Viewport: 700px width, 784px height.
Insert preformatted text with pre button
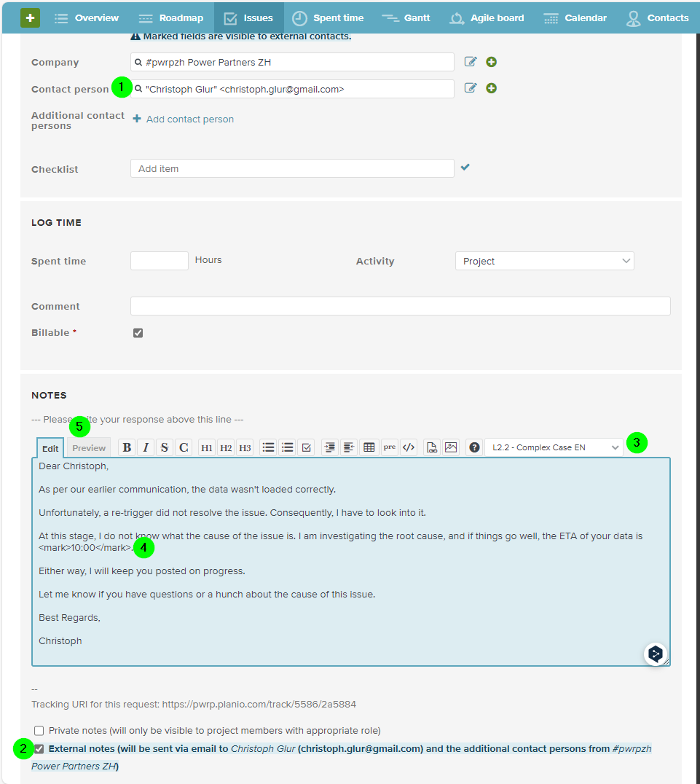(390, 447)
